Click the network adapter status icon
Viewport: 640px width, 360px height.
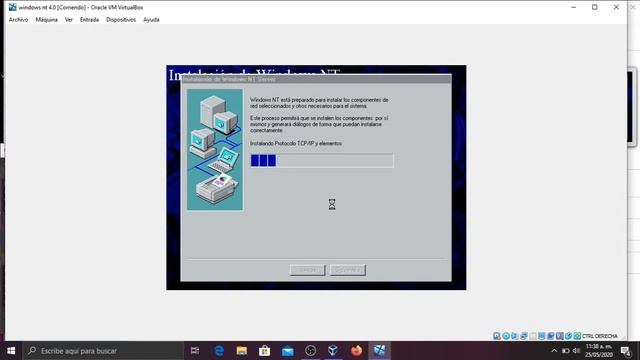(524, 336)
